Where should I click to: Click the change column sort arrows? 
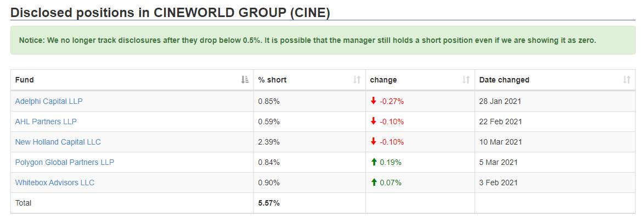point(466,80)
